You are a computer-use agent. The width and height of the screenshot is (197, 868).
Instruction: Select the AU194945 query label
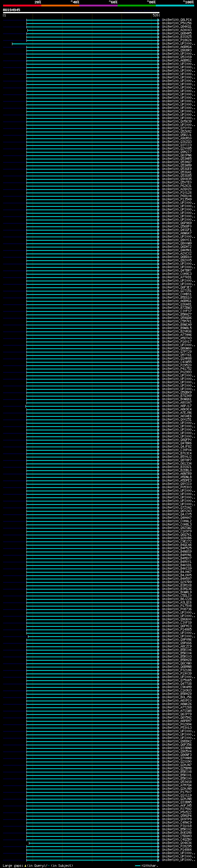click(11, 10)
